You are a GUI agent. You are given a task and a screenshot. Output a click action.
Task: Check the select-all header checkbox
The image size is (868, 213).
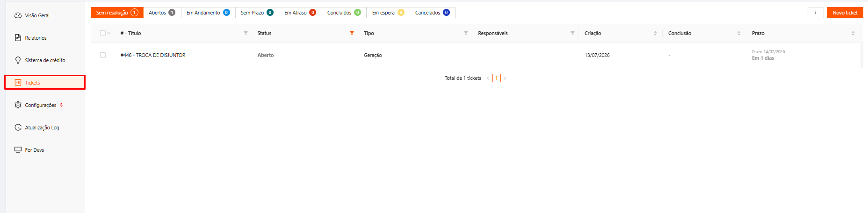[x=103, y=33]
